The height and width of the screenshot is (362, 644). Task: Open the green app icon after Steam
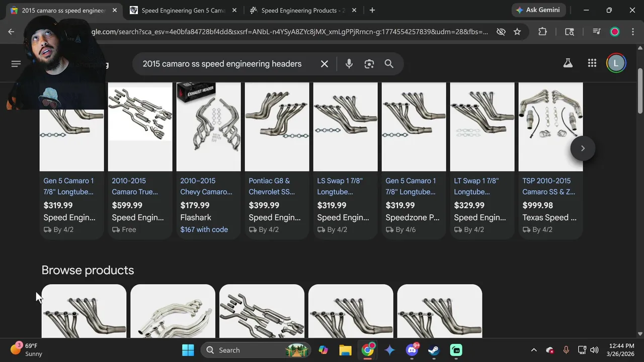(x=456, y=350)
